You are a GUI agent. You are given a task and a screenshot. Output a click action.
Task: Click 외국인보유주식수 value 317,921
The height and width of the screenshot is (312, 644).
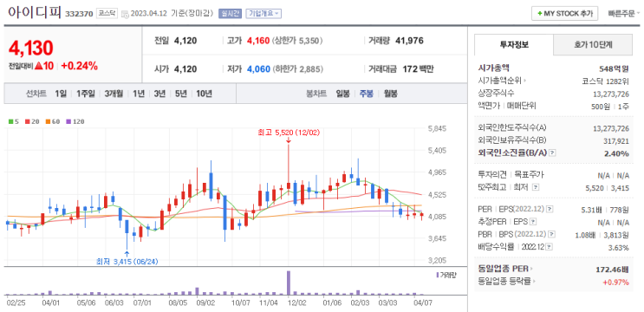[x=615, y=140]
